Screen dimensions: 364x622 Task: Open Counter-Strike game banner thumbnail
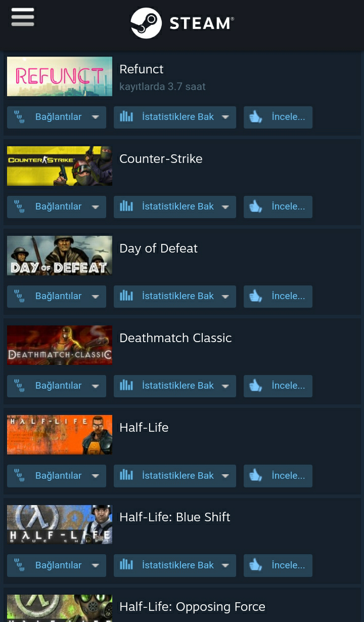coord(60,166)
